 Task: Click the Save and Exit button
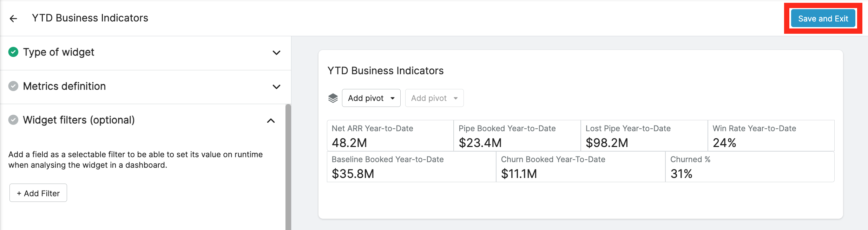[823, 19]
